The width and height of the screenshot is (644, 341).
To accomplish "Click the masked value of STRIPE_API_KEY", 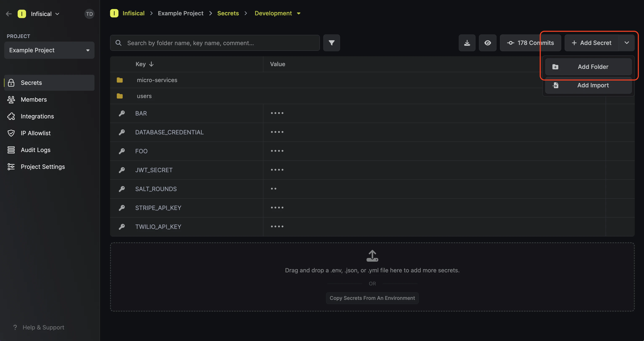I will click(x=277, y=208).
